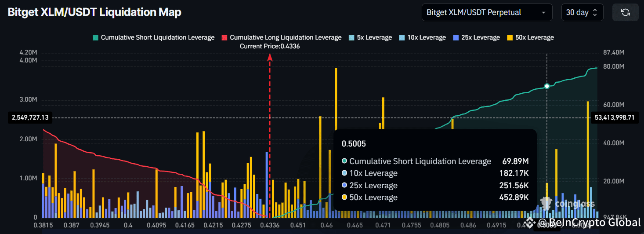Viewport: 644px width, 234px height.
Task: Click the x-axis label 0.46
Action: 326,225
